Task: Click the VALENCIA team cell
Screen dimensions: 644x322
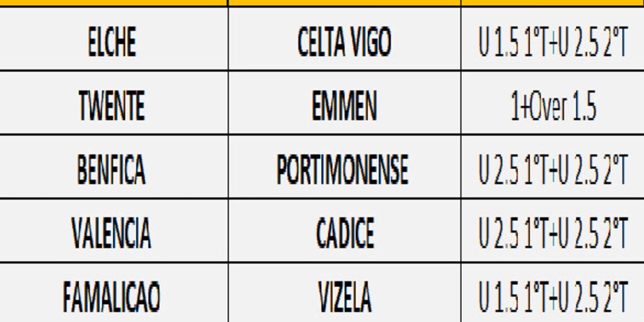Action: pyautogui.click(x=112, y=233)
